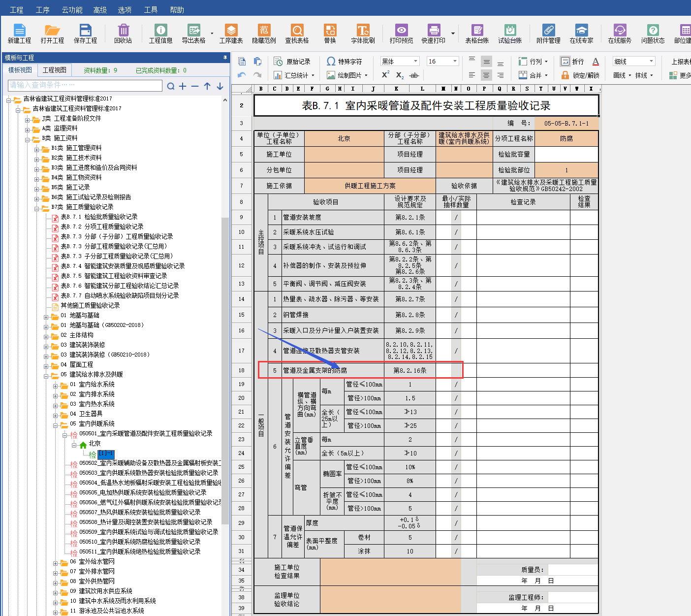The image size is (691, 616).
Task: Open 打印预览 print preview
Action: [402, 33]
